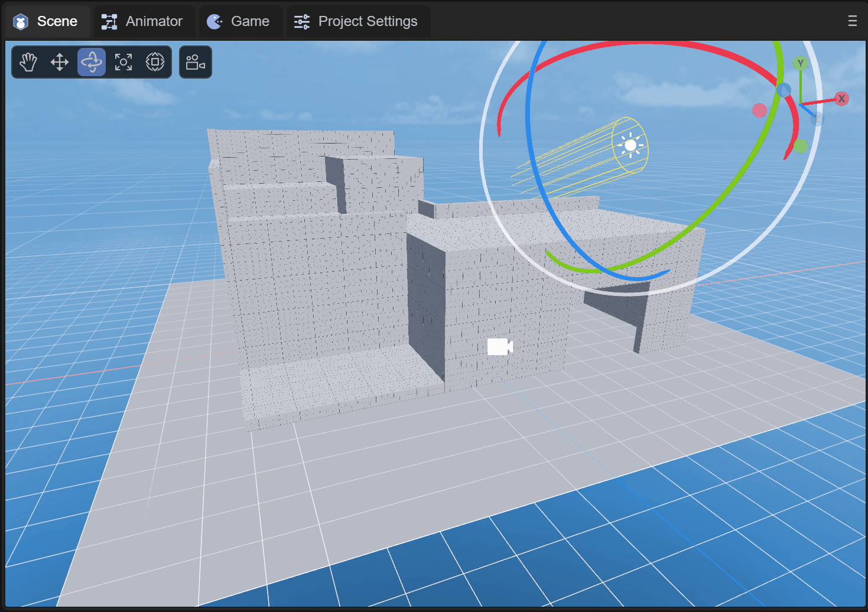Click the scene camera settings icon

tap(195, 62)
